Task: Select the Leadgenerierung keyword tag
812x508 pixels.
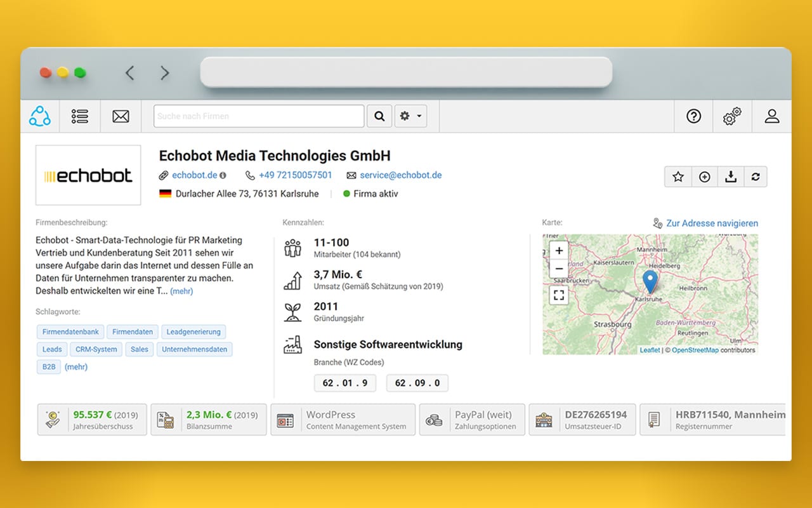Action: pyautogui.click(x=193, y=332)
